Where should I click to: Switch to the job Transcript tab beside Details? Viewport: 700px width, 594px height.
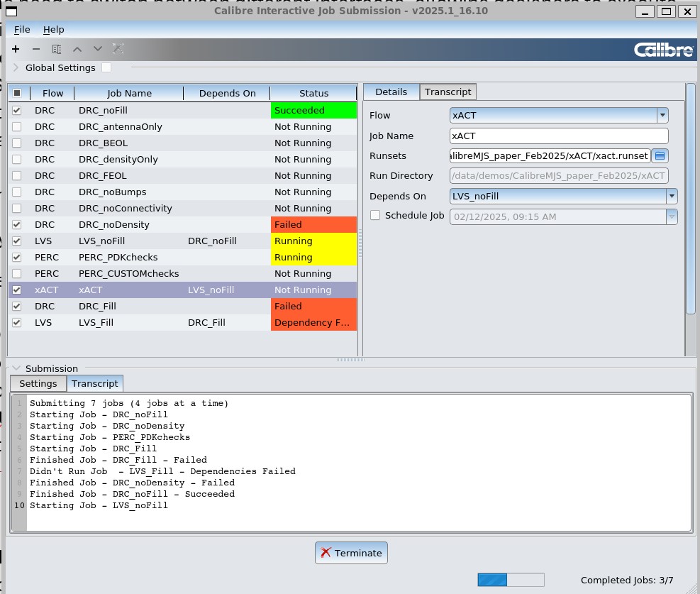pos(448,92)
